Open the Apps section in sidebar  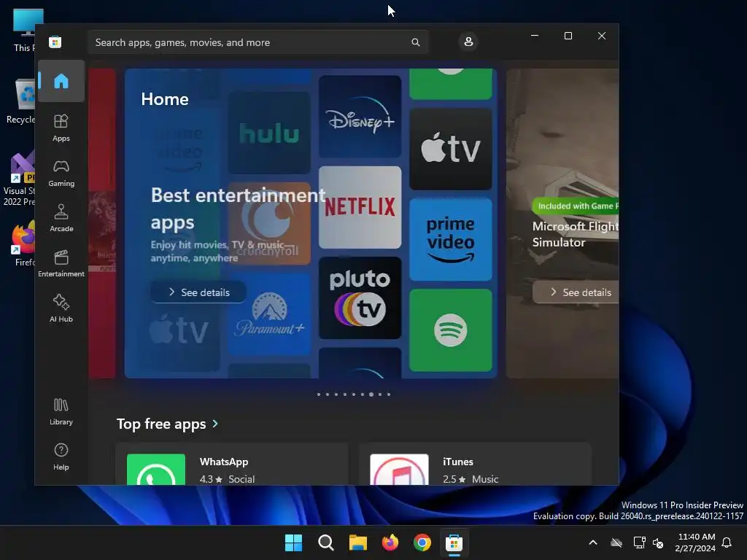click(61, 128)
